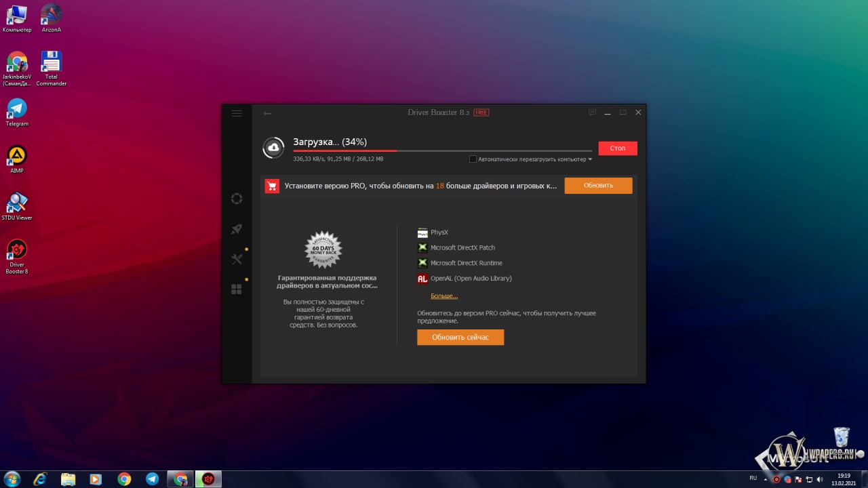Open Telegram from the taskbar

tap(153, 479)
